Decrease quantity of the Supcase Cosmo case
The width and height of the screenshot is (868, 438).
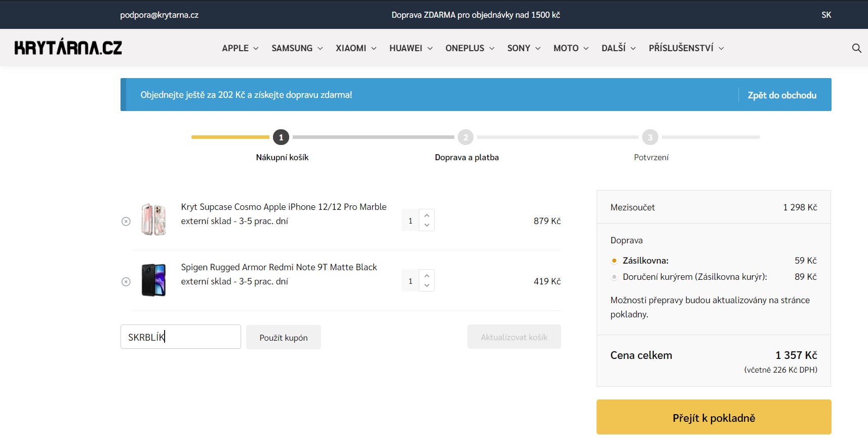[x=427, y=226]
